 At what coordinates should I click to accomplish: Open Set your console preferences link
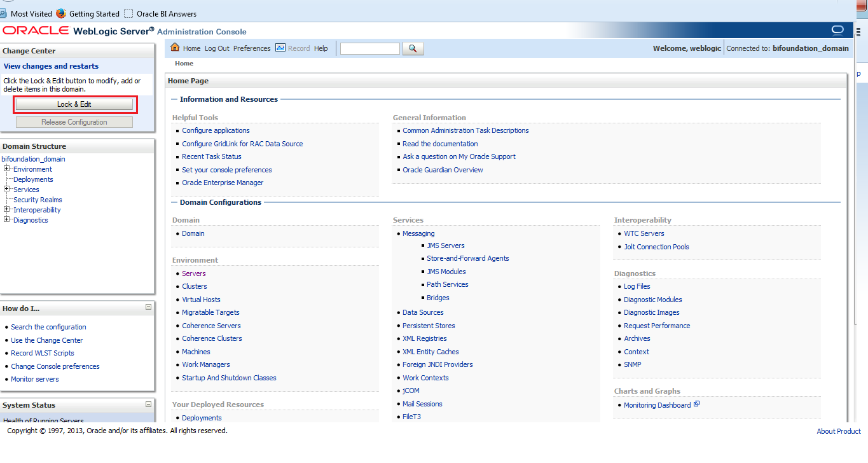pyautogui.click(x=227, y=170)
